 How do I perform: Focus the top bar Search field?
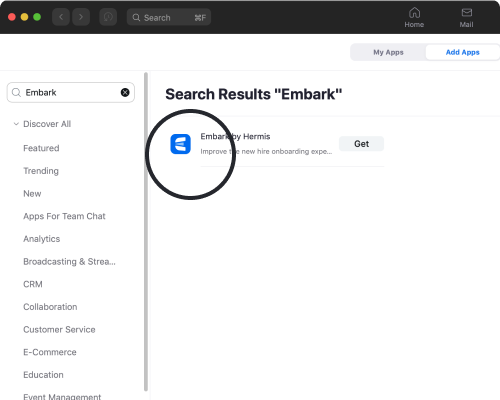169,17
